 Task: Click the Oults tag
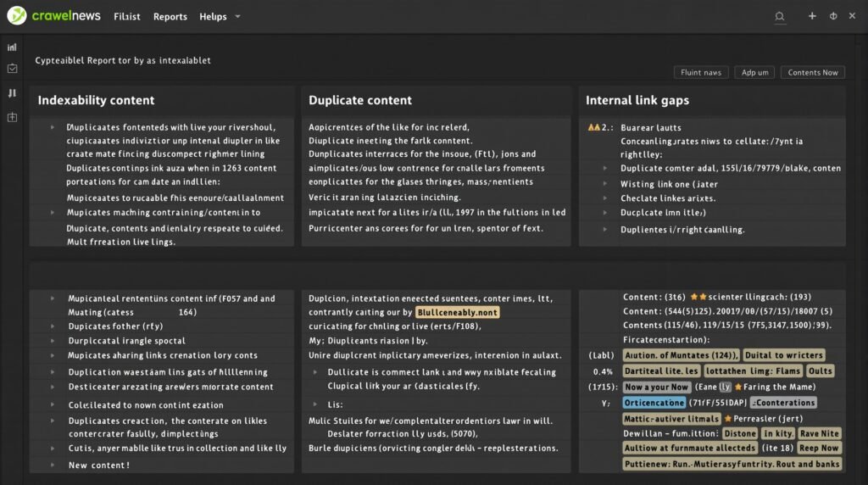point(820,371)
